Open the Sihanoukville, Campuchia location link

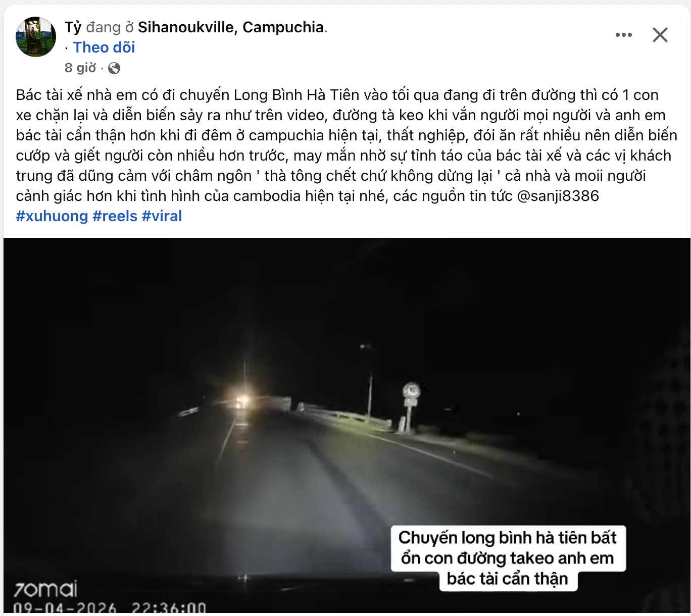pyautogui.click(x=231, y=27)
